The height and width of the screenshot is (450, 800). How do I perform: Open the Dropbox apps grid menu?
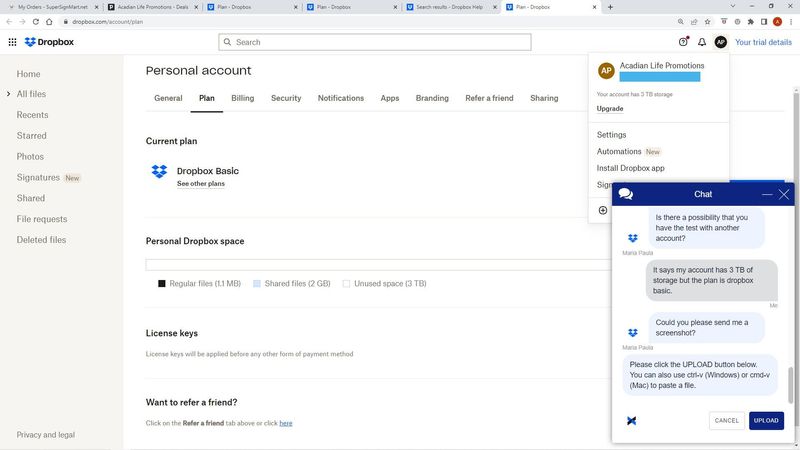coord(12,42)
